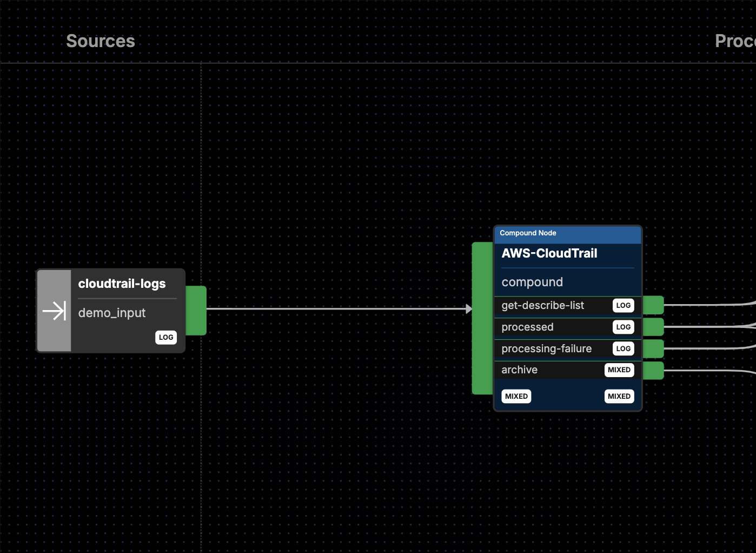Image resolution: width=756 pixels, height=553 pixels.
Task: Click the bottom-left MIXED badge of AWS-CloudTrail
Action: point(516,396)
